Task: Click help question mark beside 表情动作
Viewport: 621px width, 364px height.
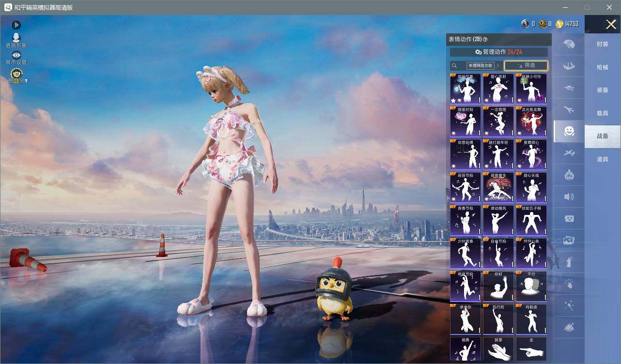Action: click(485, 40)
